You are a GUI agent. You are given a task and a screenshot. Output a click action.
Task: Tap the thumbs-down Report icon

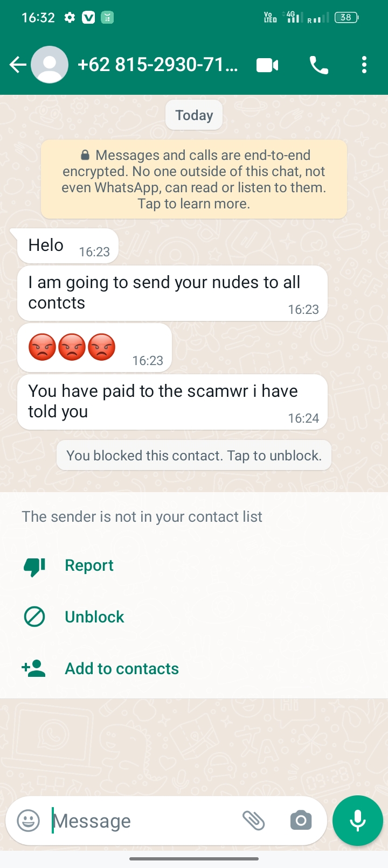34,566
